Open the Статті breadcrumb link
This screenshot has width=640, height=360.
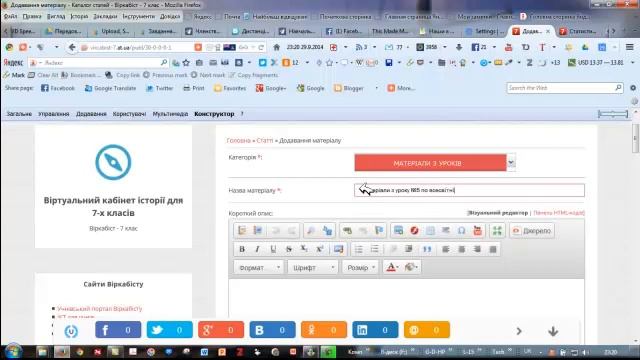(264, 140)
